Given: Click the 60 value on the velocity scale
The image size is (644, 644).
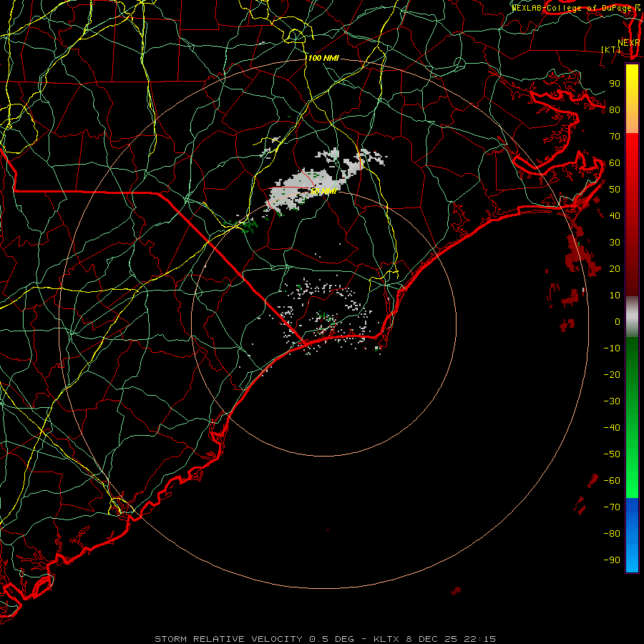Looking at the screenshot, I should (x=615, y=162).
